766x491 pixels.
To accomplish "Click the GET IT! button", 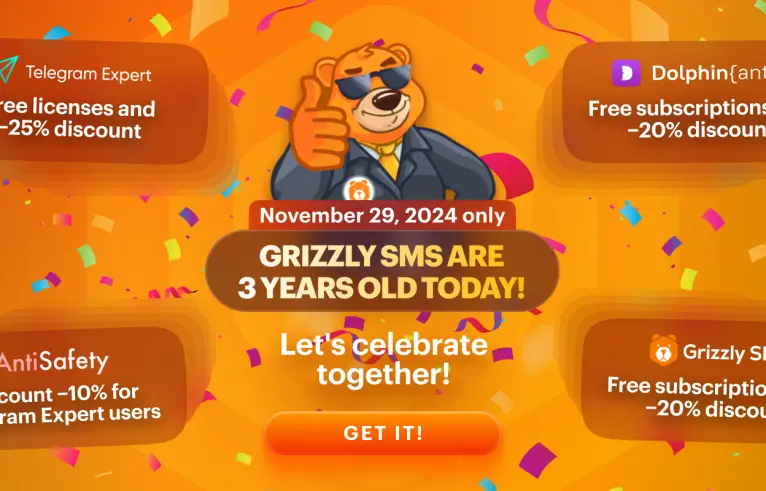I will pos(383,433).
